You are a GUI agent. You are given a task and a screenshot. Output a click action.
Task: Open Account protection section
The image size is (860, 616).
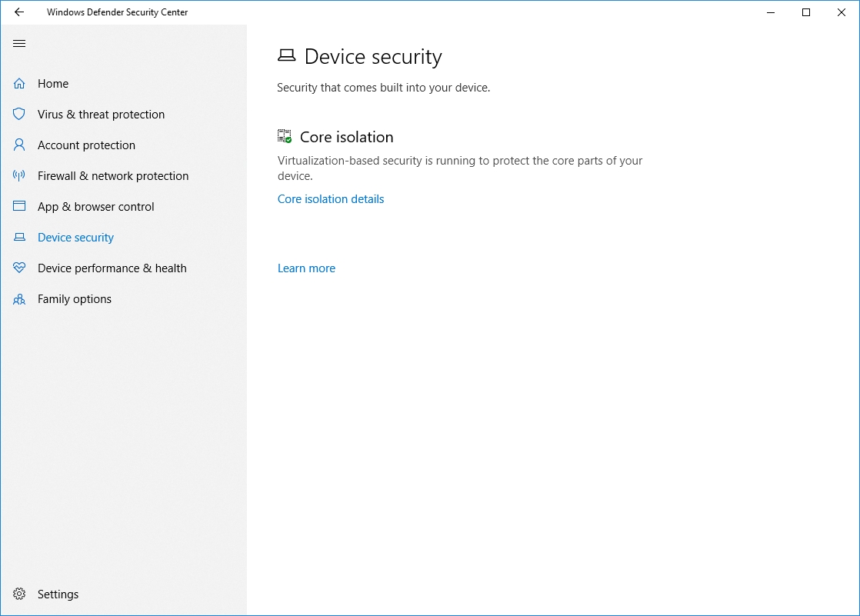[x=86, y=145]
